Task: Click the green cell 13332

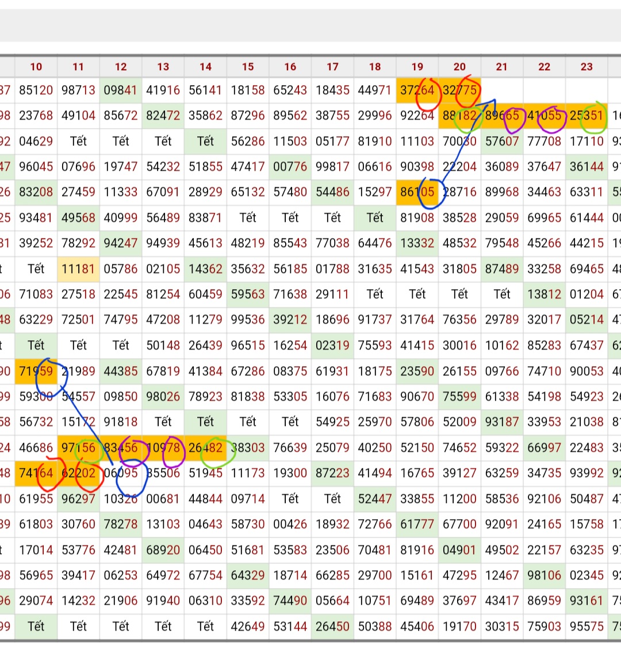Action: [417, 243]
